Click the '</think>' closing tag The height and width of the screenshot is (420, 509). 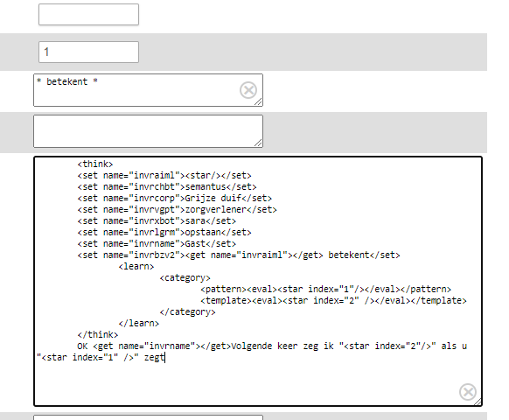coord(98,334)
